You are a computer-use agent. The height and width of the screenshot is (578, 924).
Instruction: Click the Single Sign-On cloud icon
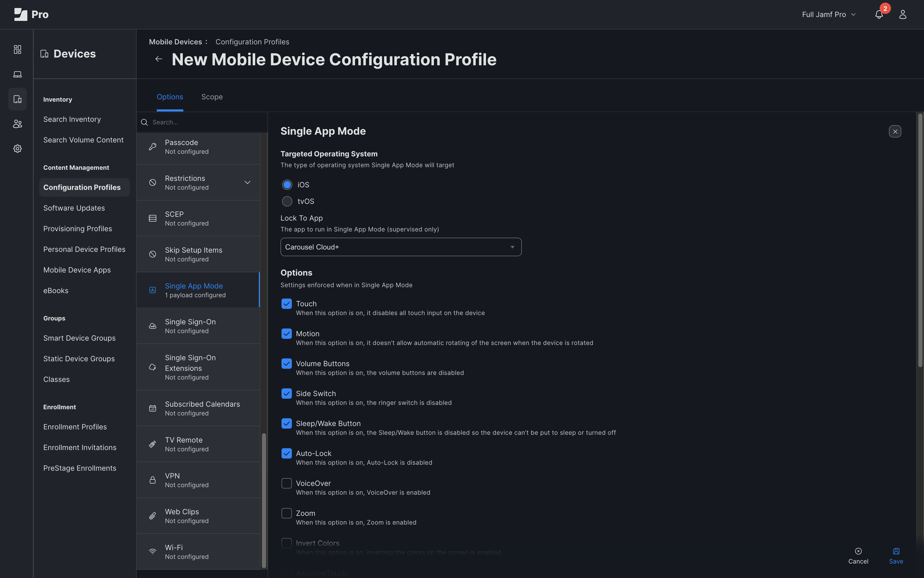tap(152, 326)
